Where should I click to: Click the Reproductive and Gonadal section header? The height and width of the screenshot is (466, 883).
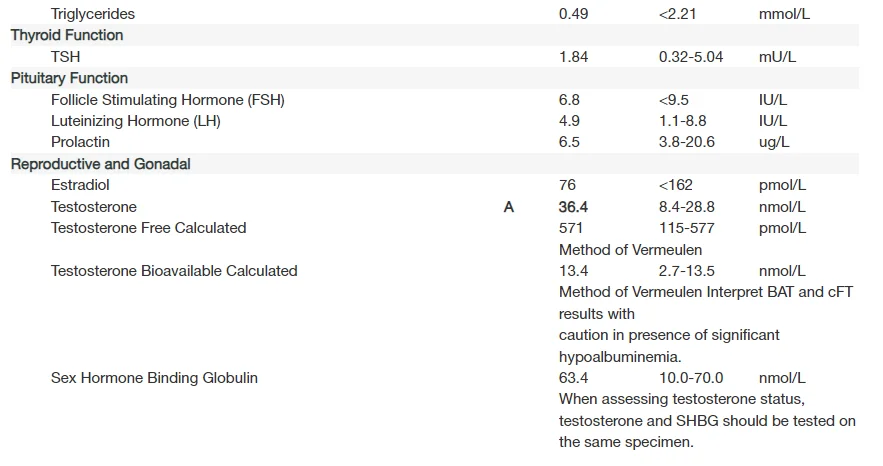click(100, 164)
